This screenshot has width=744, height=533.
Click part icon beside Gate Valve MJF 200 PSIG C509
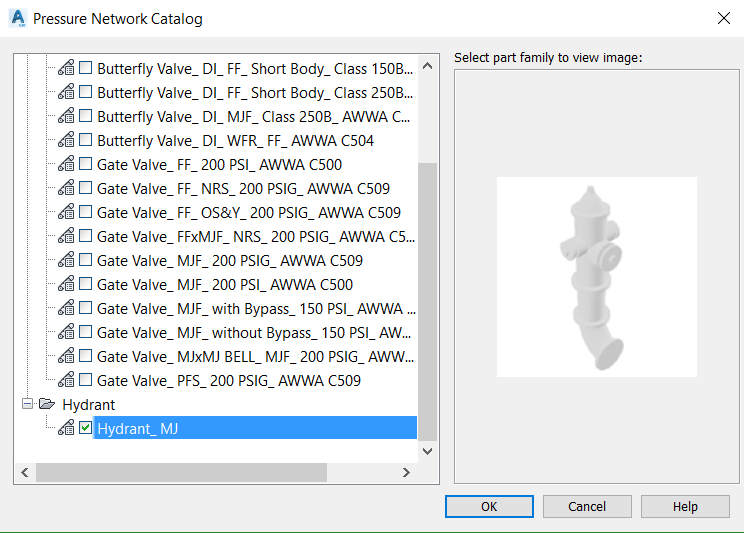point(66,260)
